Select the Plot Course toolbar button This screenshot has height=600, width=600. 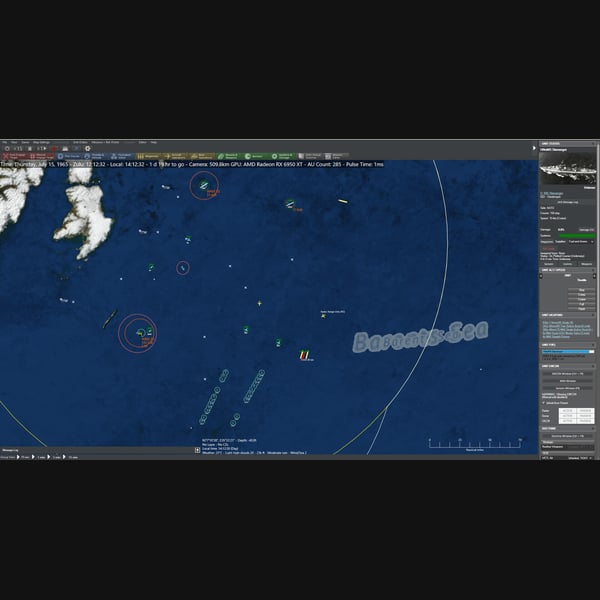click(68, 156)
